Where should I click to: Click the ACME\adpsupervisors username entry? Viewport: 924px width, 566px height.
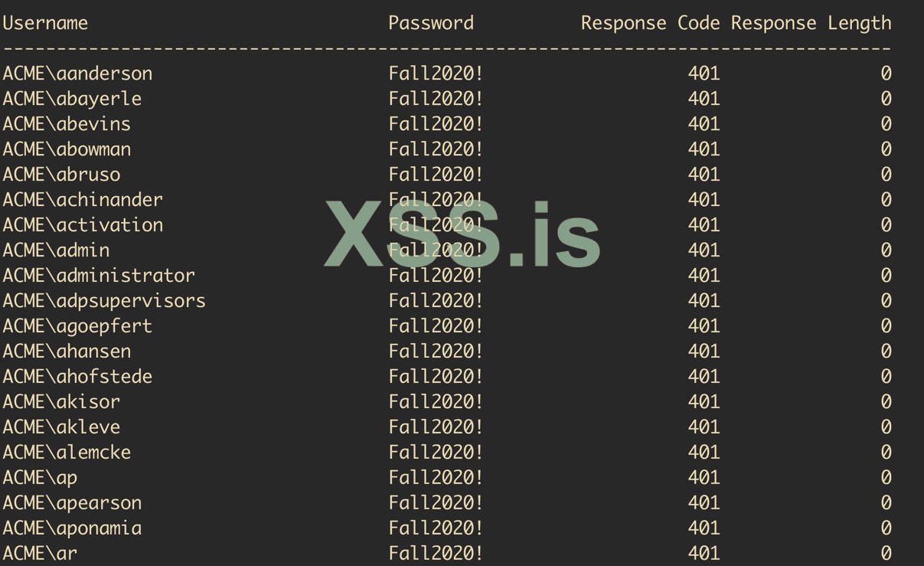pos(104,300)
